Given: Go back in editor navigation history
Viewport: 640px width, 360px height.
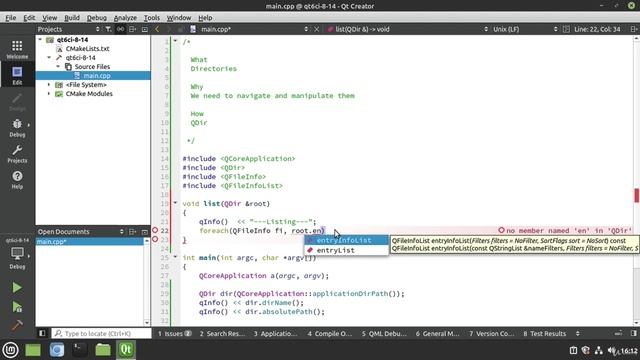Looking at the screenshot, I should point(157,29).
